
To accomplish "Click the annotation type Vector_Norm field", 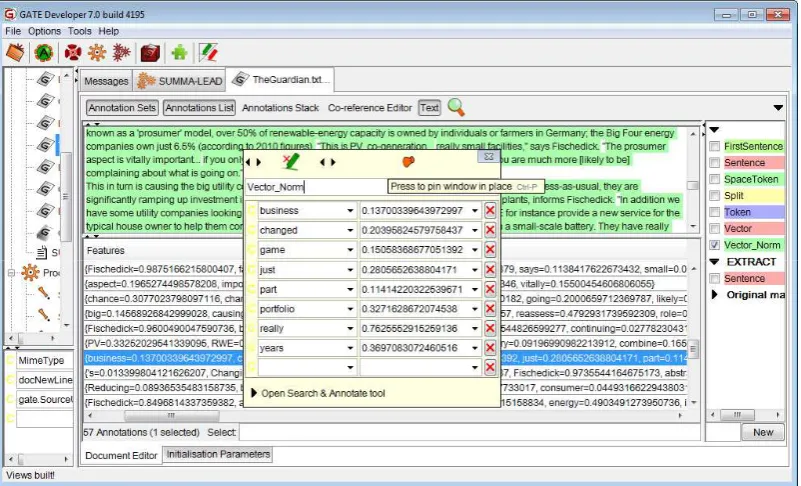I will (316, 187).
